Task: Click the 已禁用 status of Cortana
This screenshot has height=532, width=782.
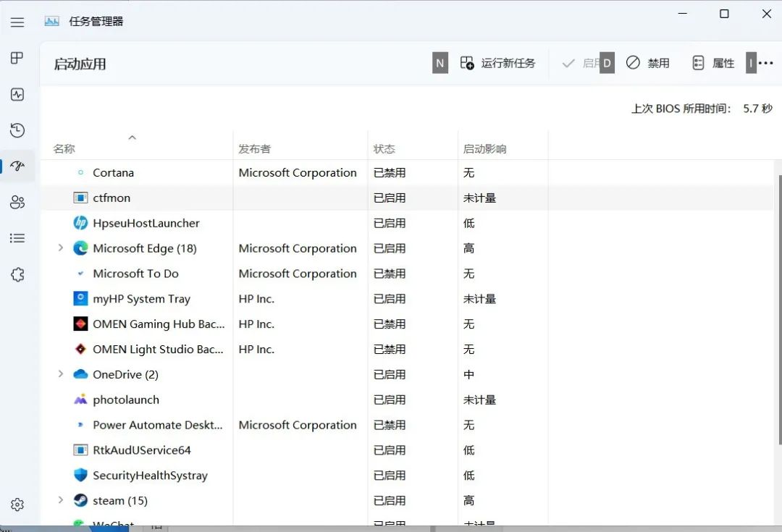Action: tap(390, 172)
